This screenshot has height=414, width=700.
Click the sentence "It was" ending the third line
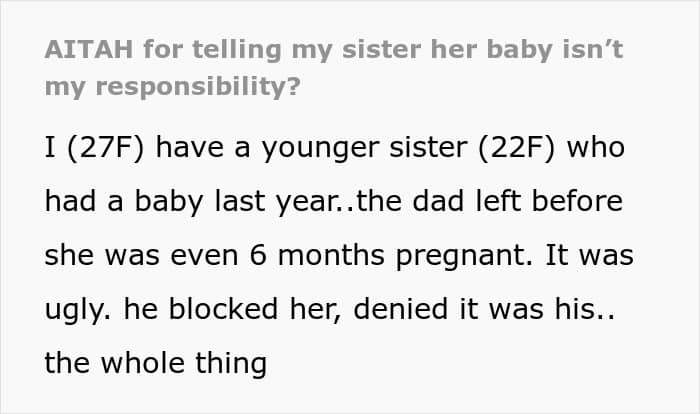597,255
